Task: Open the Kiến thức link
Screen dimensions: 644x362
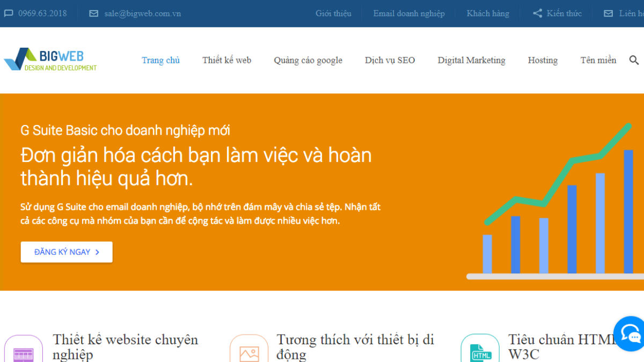Action: tap(564, 13)
